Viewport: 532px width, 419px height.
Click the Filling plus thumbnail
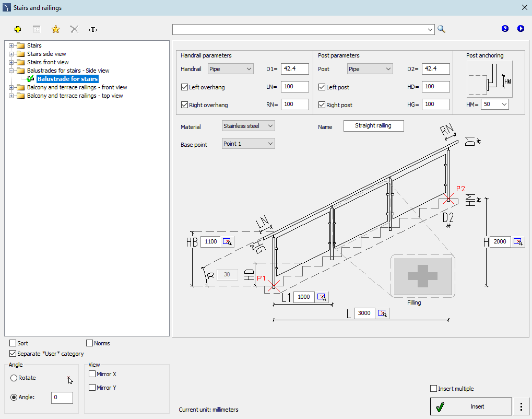422,276
